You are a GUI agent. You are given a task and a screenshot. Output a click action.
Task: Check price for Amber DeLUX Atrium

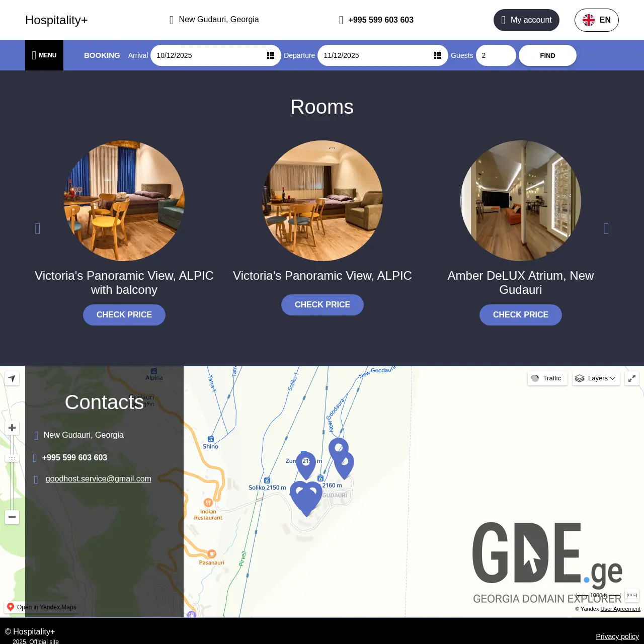(x=520, y=314)
